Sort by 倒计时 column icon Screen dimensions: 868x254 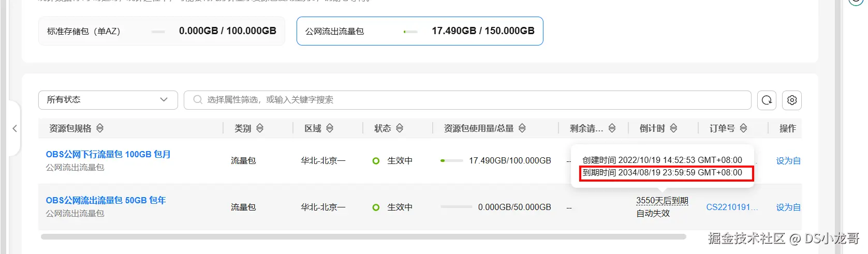pyautogui.click(x=673, y=128)
